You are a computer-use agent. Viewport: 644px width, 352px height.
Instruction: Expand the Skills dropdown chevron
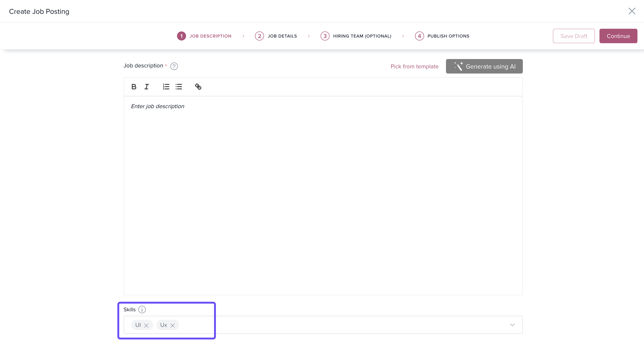[x=512, y=325]
